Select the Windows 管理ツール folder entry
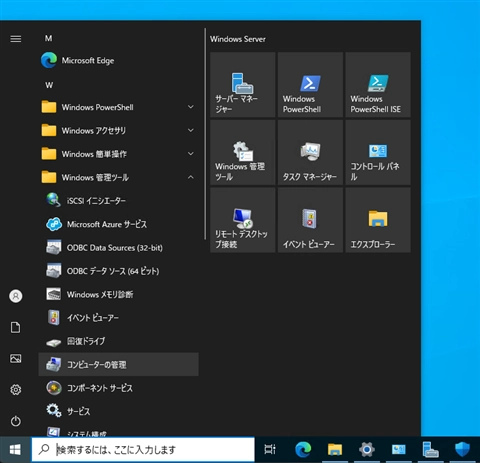 119,177
